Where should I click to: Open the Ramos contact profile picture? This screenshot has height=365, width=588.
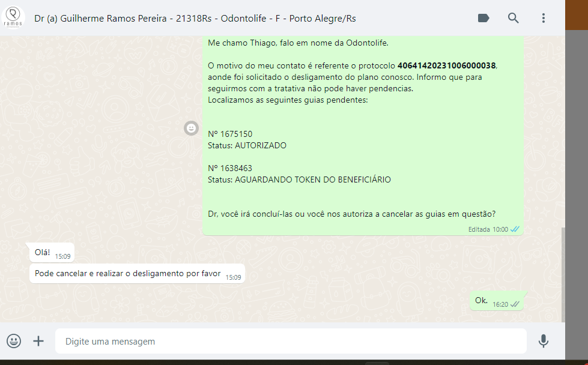(x=13, y=17)
